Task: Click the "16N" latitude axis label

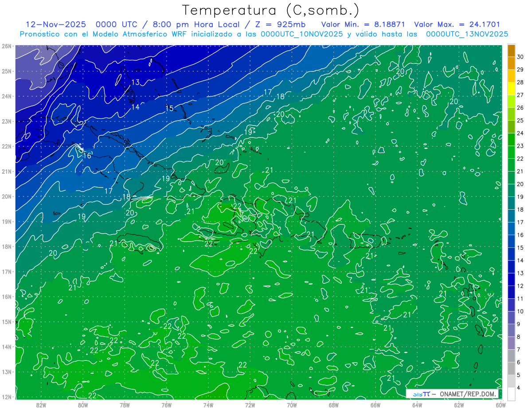Action: click(7, 297)
